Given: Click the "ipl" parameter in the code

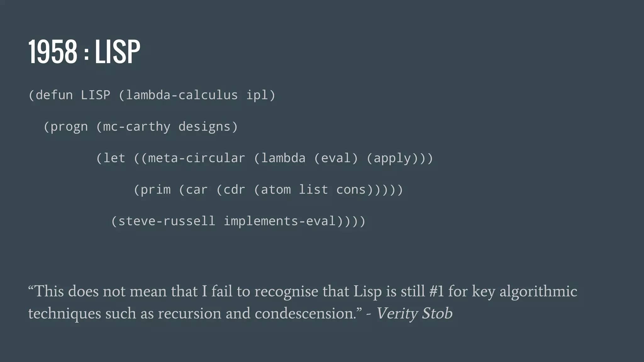Looking at the screenshot, I should click(x=257, y=95).
